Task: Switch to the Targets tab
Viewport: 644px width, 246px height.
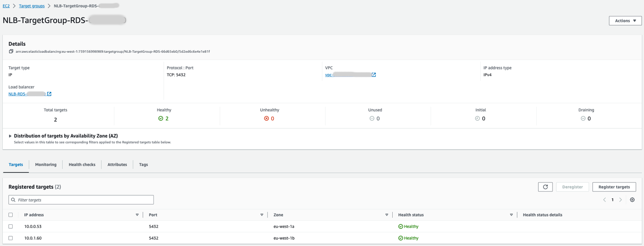Action: pos(16,164)
